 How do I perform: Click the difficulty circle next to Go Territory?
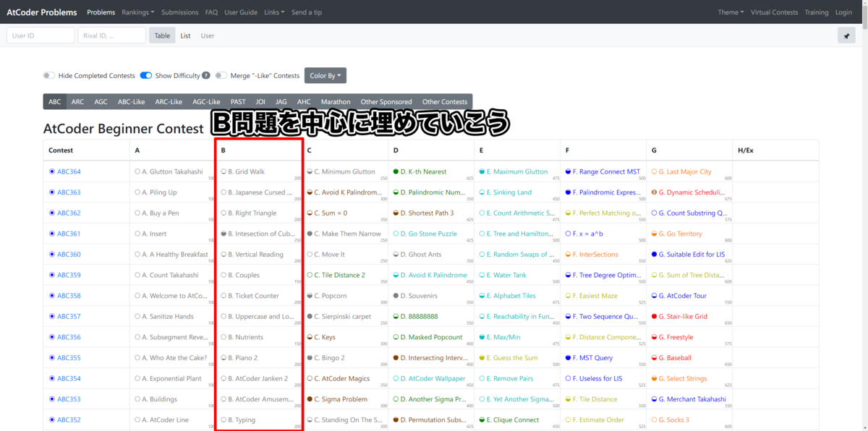pos(654,234)
